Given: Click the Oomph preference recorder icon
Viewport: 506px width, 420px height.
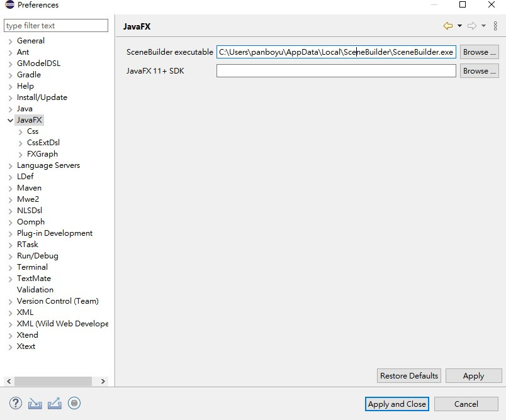Looking at the screenshot, I should click(74, 403).
